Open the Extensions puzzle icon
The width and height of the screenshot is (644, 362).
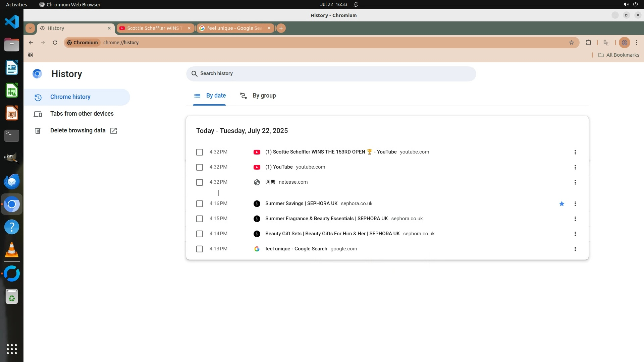(588, 43)
